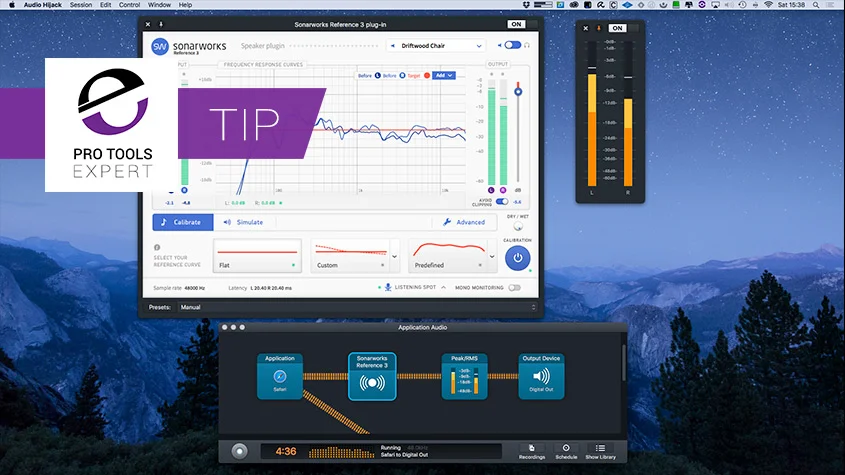Click the Sonarworks SW logo

coord(160,46)
